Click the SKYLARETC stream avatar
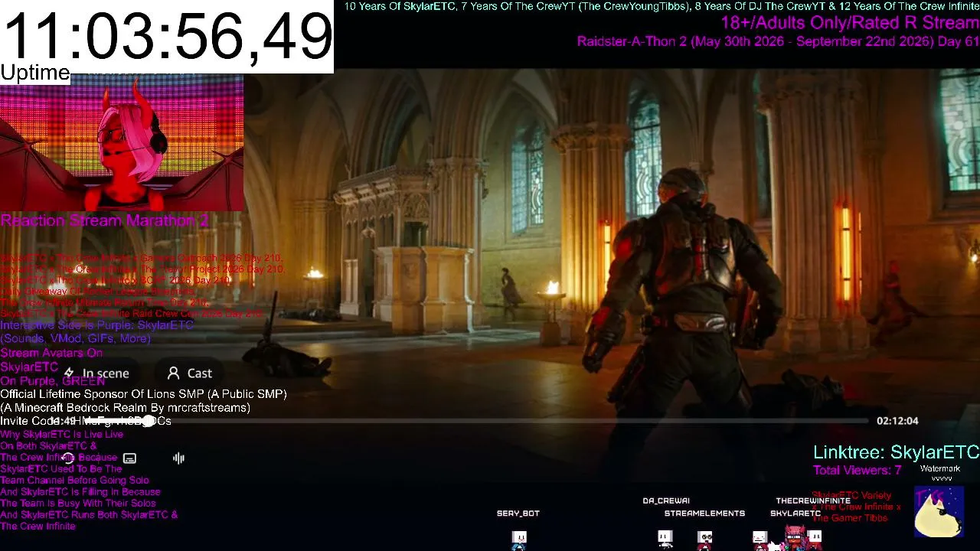 [796, 537]
